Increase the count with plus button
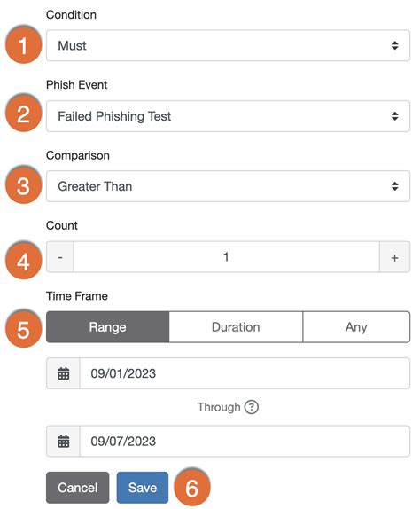This screenshot has height=509, width=420. [x=394, y=257]
